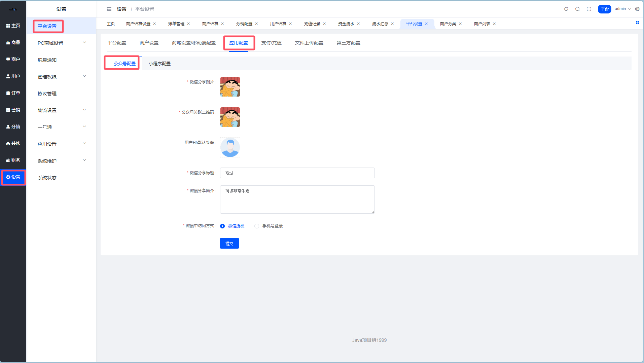Screen dimensions: 644x363
Task: Switch to the 小程序配置 tab
Action: coord(159,64)
